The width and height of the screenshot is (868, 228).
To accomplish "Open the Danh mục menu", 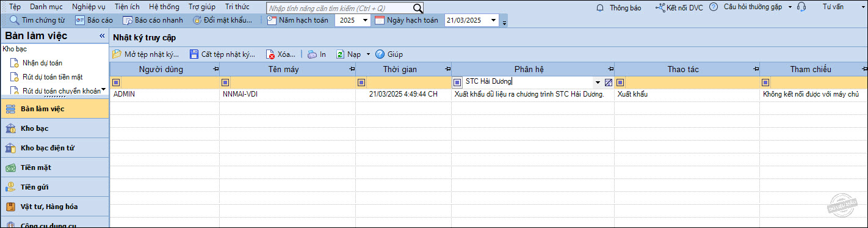I will click(x=46, y=7).
